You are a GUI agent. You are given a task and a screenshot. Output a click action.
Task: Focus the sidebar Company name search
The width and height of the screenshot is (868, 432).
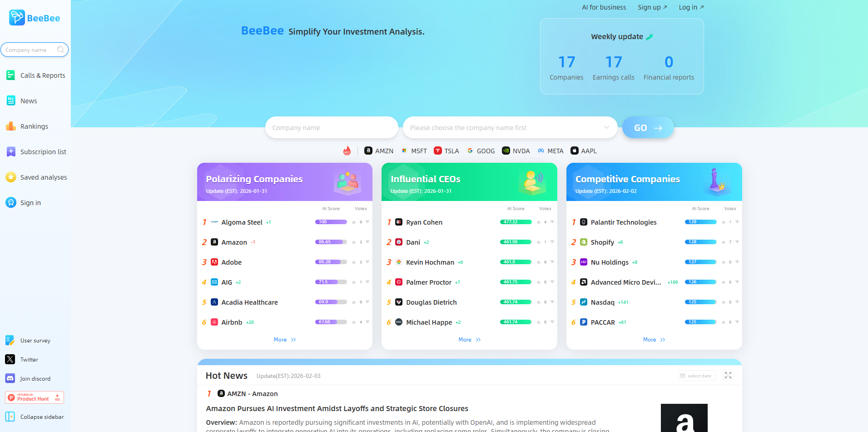(35, 50)
